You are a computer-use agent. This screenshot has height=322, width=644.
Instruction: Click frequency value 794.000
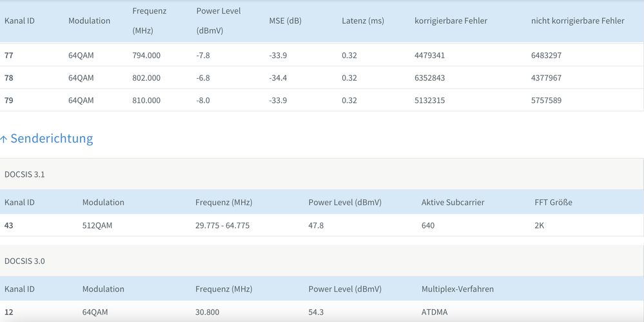(x=146, y=55)
